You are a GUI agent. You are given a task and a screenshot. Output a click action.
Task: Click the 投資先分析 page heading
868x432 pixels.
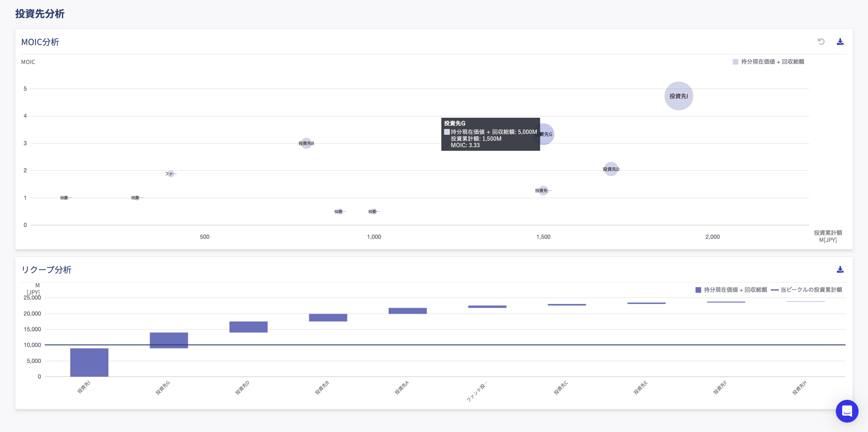[x=40, y=14]
